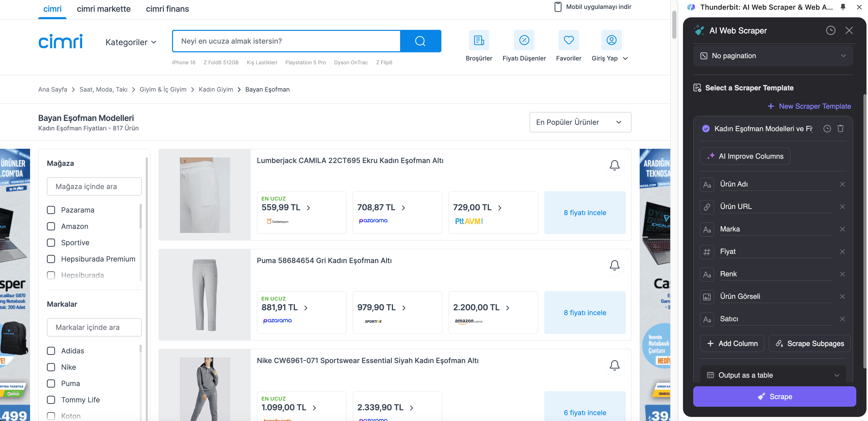Click the bell alert for Lumberjack product
The height and width of the screenshot is (421, 868).
[614, 165]
